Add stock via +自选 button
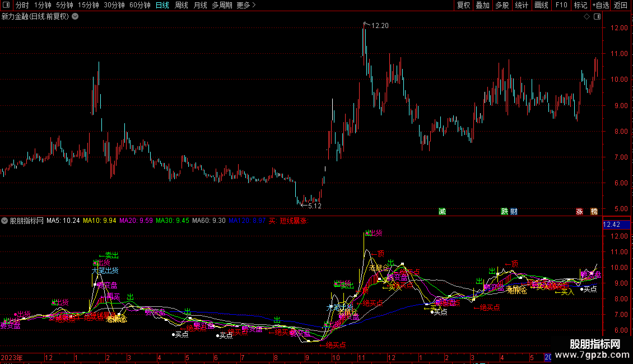 pos(601,5)
